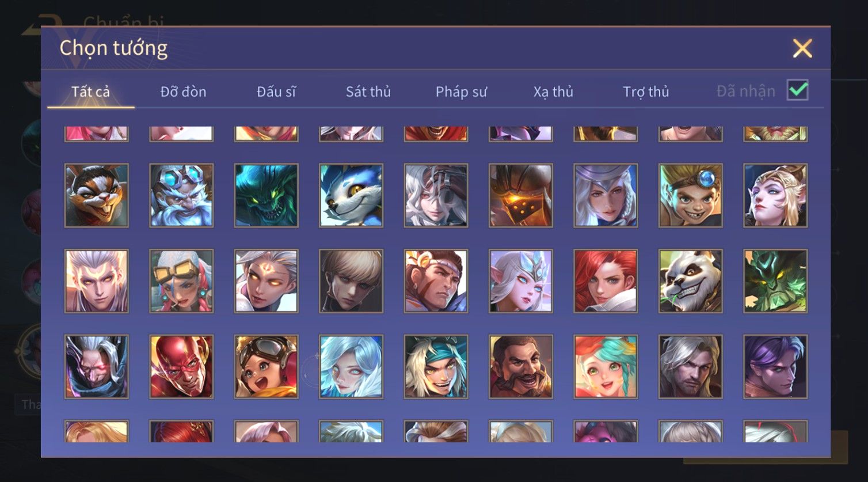Switch to the Đỡ đòn tab
868x482 pixels.
[x=183, y=92]
